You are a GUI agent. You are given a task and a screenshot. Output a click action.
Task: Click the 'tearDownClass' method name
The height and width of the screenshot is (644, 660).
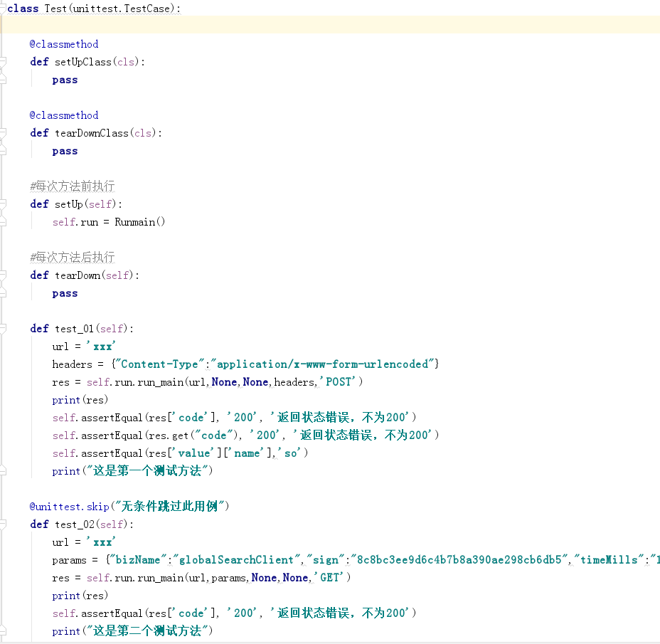[91, 133]
